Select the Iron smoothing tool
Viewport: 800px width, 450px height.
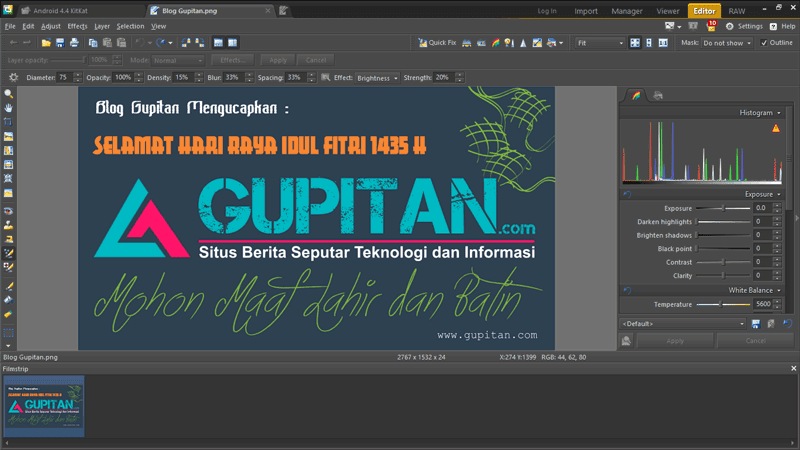point(9,239)
